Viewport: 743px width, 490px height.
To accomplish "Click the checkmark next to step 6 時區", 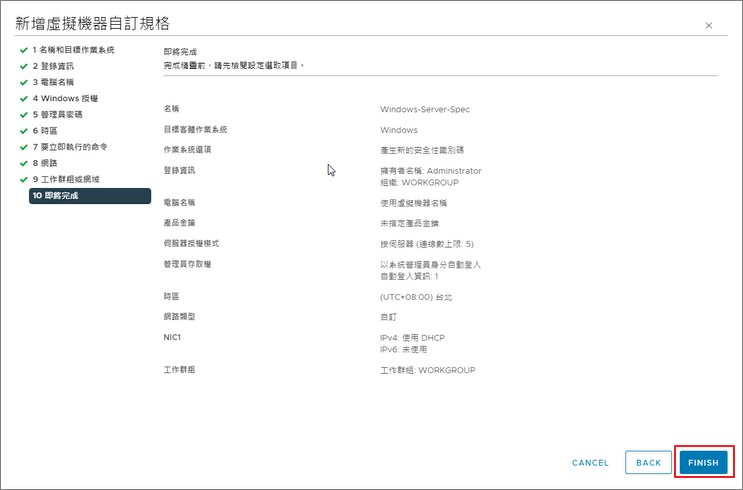I will coord(24,130).
